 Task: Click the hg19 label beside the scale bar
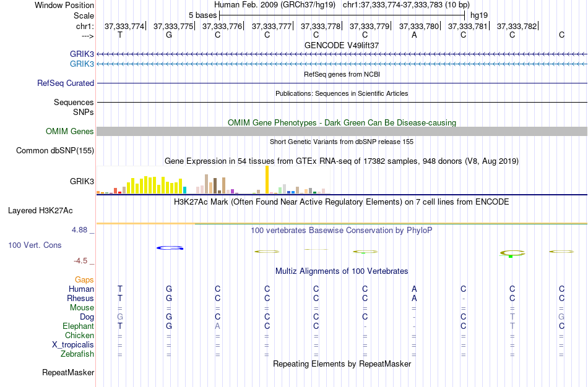click(479, 15)
